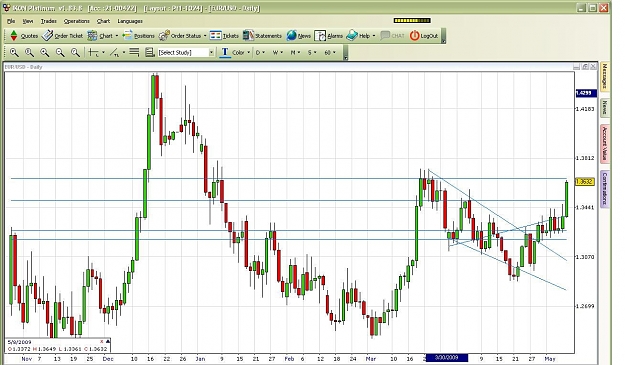Switch to the Messages side tab
The height and width of the screenshot is (365, 625).
click(605, 76)
